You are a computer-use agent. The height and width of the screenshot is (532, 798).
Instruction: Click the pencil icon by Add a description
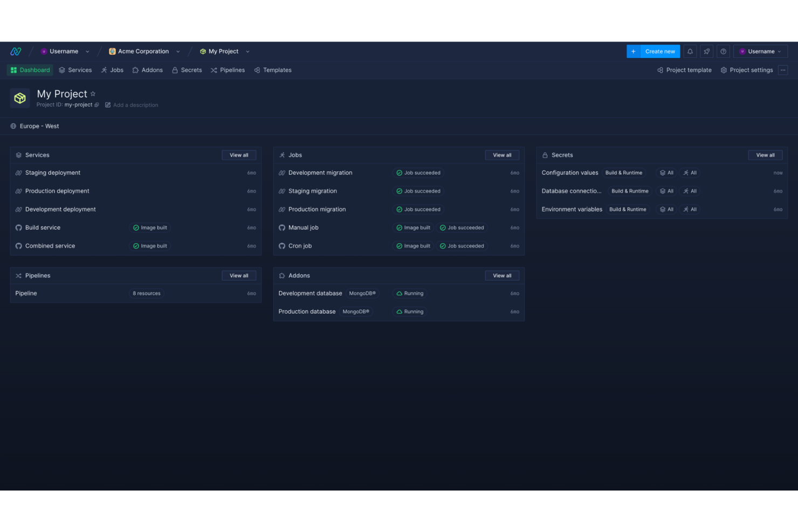tap(108, 105)
